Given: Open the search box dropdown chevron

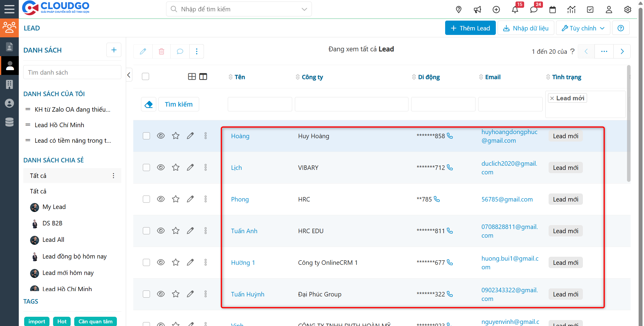Looking at the screenshot, I should coord(304,9).
